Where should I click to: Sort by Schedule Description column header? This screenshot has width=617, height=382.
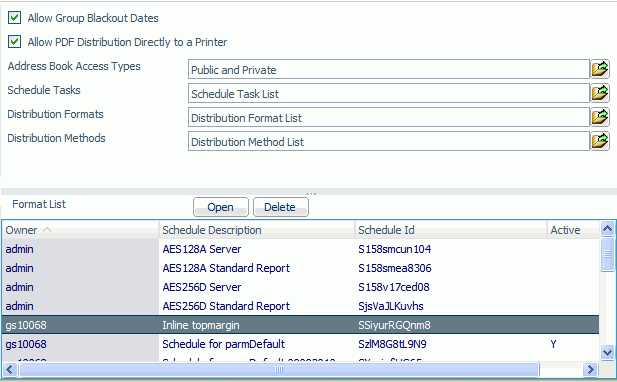[x=257, y=230]
